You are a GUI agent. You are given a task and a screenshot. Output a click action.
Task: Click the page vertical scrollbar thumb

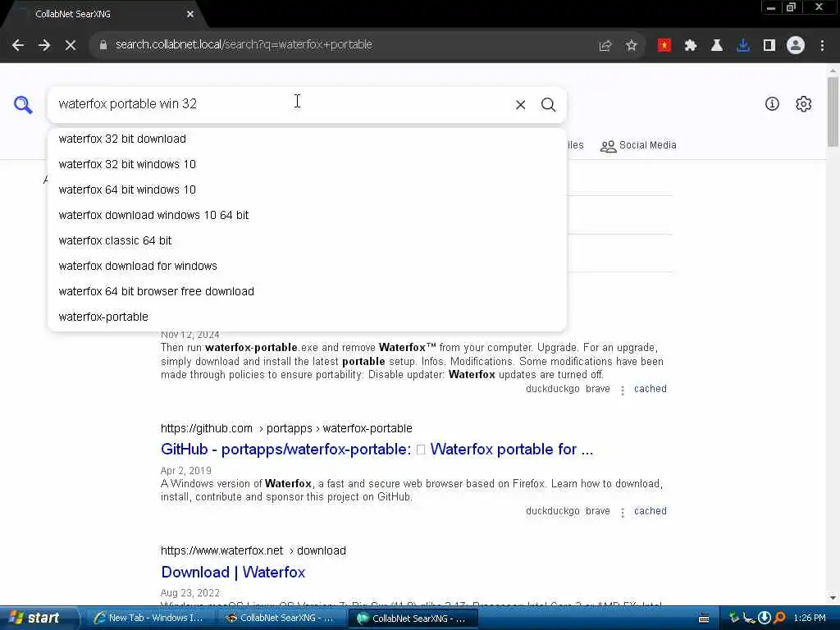coord(833,112)
